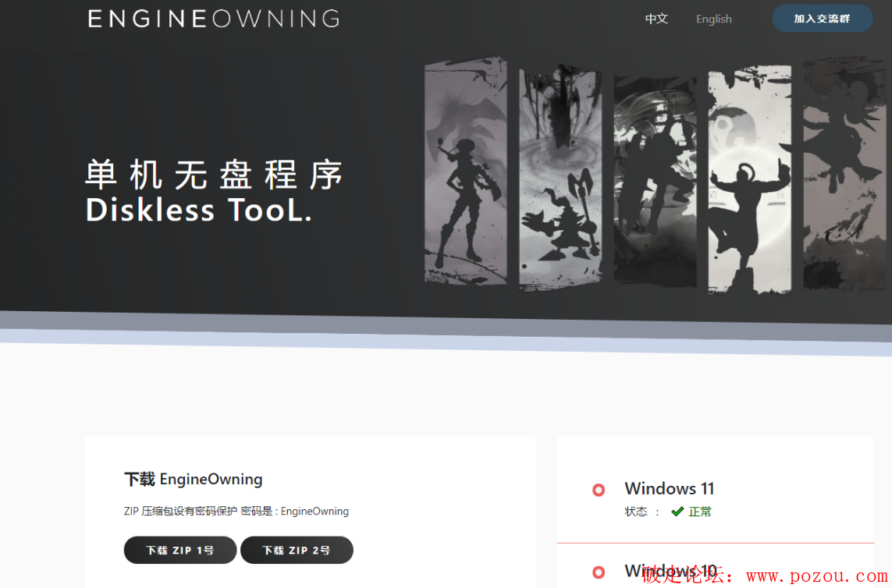892x588 pixels.
Task: Click the ENGINEOWNING logo
Action: (214, 19)
